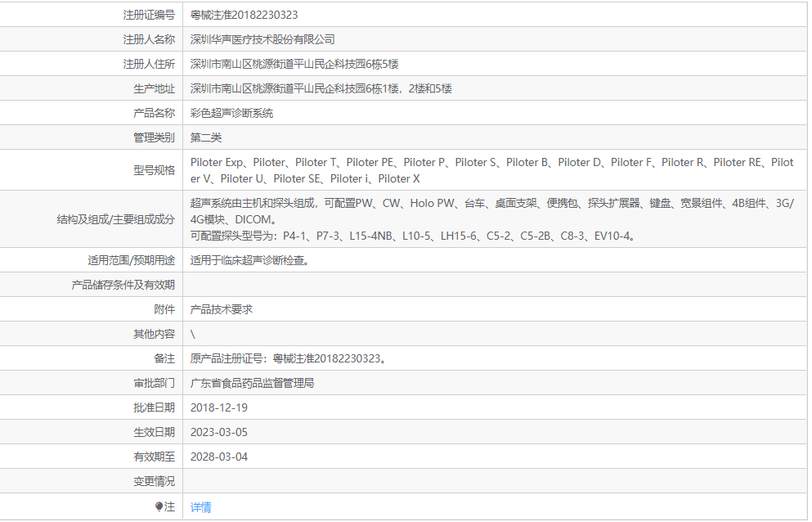Click 粤械注准20182230323 in the 注册证编号 row

(x=244, y=15)
